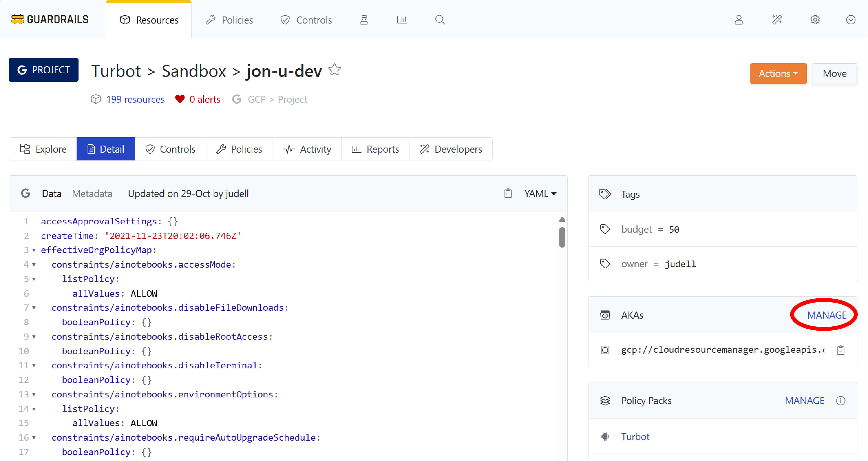Copy YAML data with clipboard icon
This screenshot has width=868, height=461.
point(508,194)
